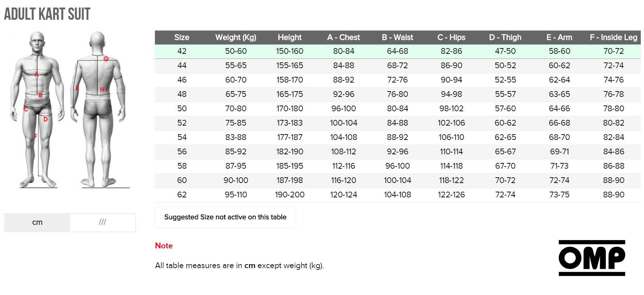The image size is (644, 295).
Task: Click the red F inside leg marker
Action: tap(35, 136)
